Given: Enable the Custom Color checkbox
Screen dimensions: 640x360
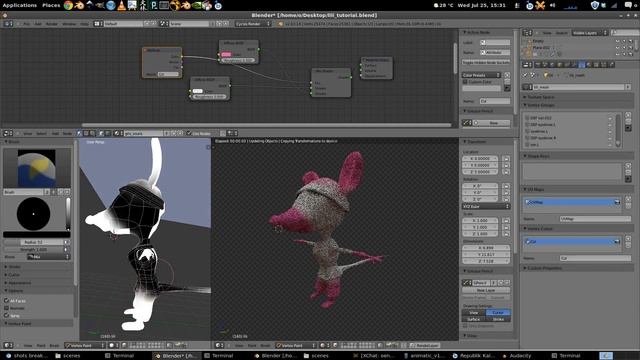Looking at the screenshot, I should 465,82.
